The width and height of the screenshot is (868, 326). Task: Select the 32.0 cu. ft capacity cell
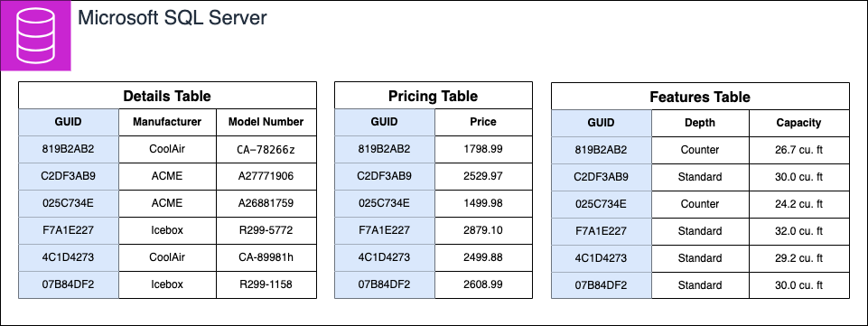coord(798,231)
